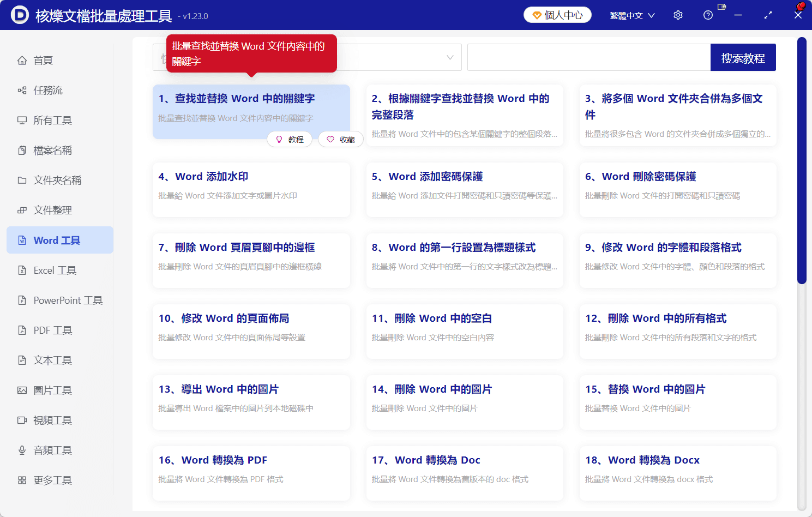The image size is (812, 517).
Task: Open card 7 刪除 Word 頁眉頁腳中的邊框
Action: pyautogui.click(x=251, y=261)
